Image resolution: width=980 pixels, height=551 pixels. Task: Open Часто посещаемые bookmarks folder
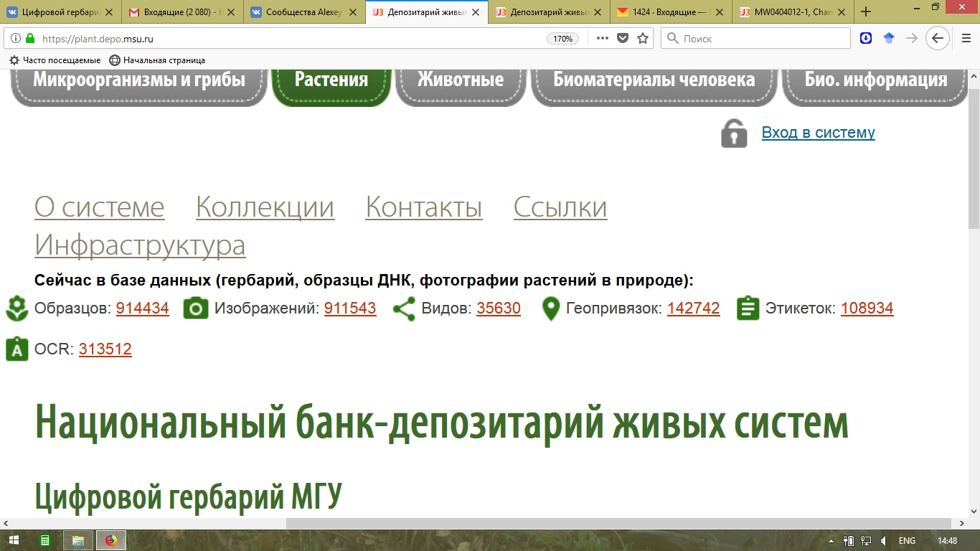(x=55, y=60)
